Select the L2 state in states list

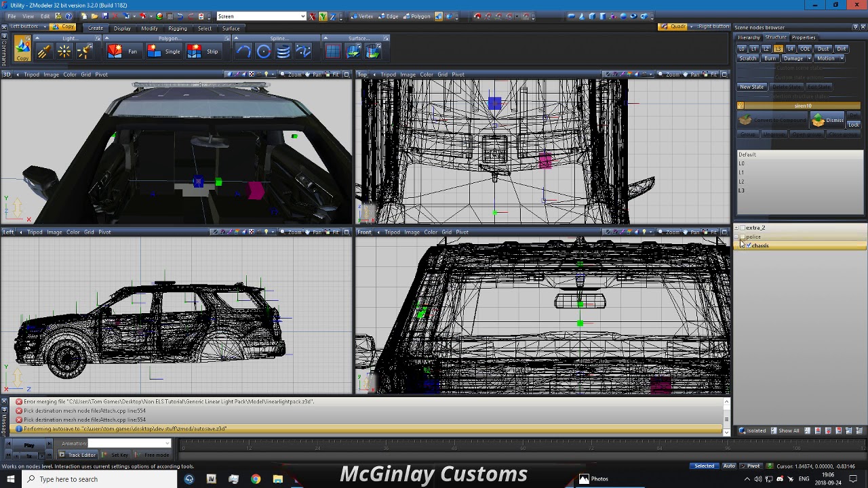800,181
